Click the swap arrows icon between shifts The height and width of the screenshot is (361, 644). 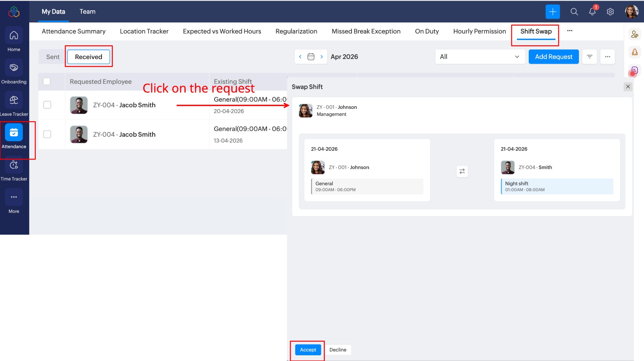point(462,171)
